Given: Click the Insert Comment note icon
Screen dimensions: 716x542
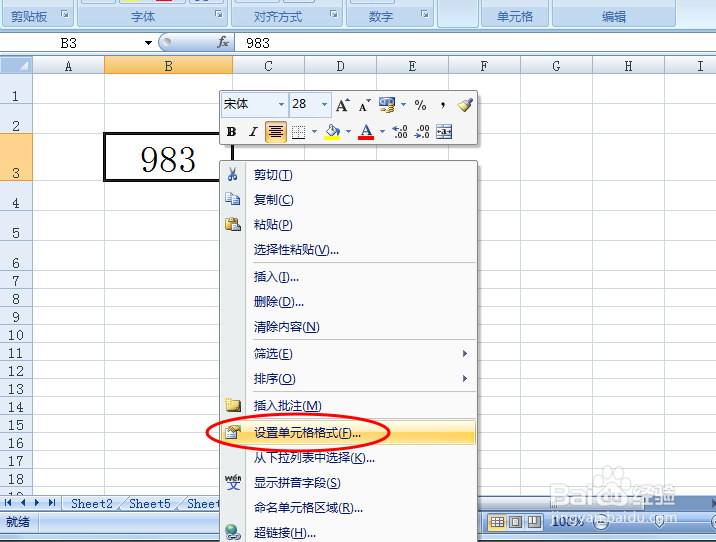Looking at the screenshot, I should click(233, 405).
